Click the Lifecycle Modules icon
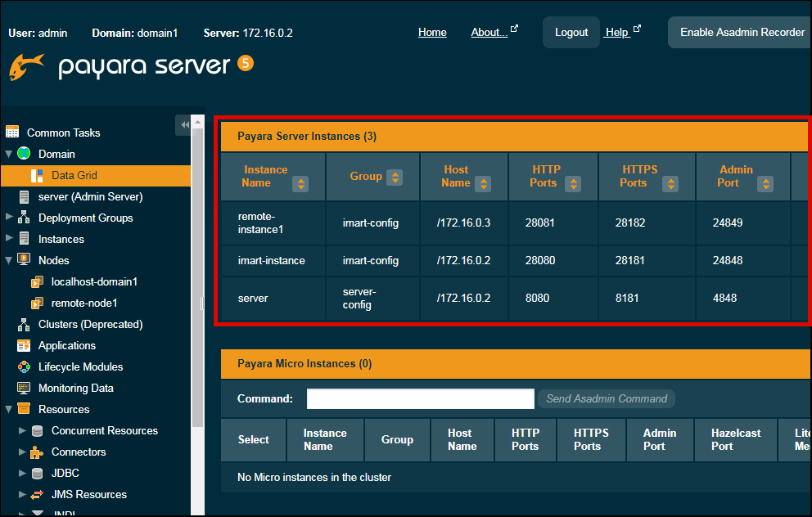812x517 pixels. pos(24,366)
